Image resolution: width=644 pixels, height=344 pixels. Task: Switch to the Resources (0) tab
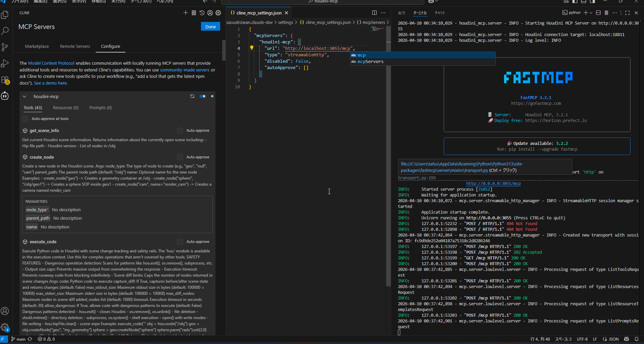(65, 108)
